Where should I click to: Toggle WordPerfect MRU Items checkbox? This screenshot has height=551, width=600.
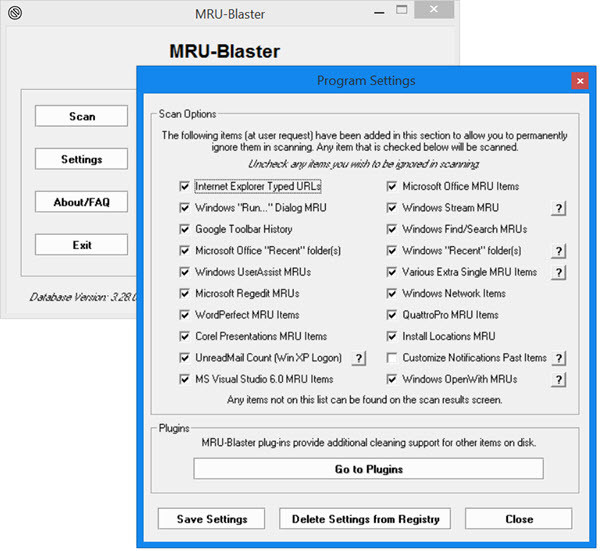tap(184, 315)
